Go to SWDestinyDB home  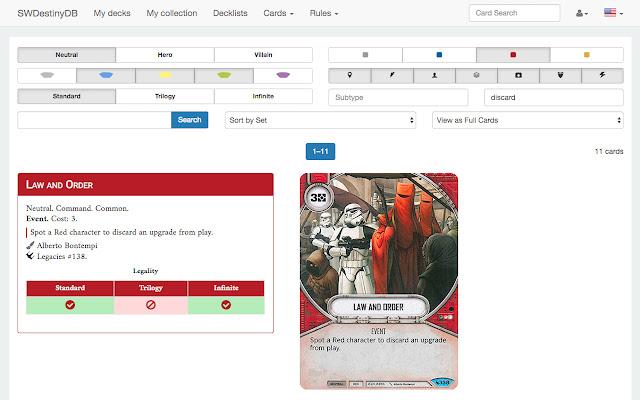click(x=47, y=13)
